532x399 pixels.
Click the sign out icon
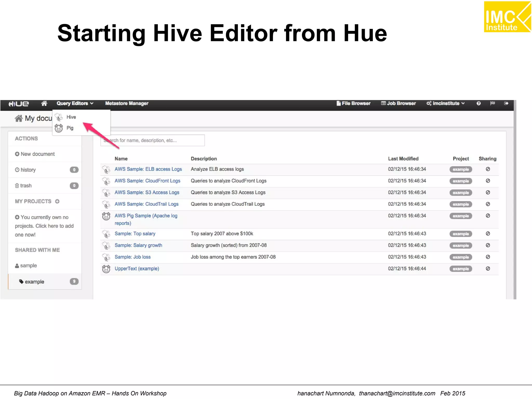click(x=506, y=103)
